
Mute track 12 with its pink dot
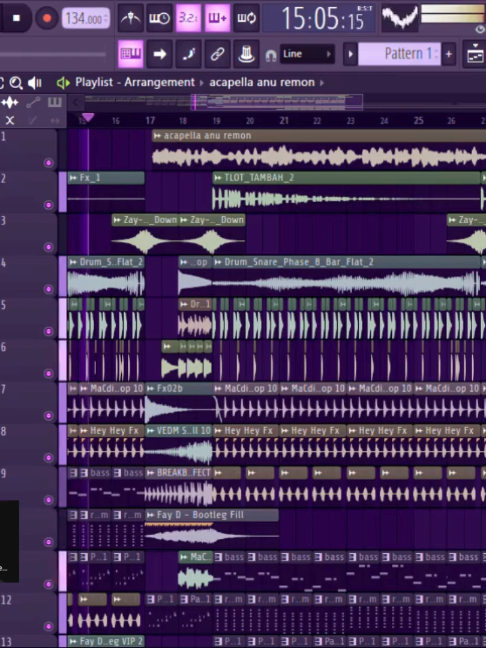click(49, 627)
